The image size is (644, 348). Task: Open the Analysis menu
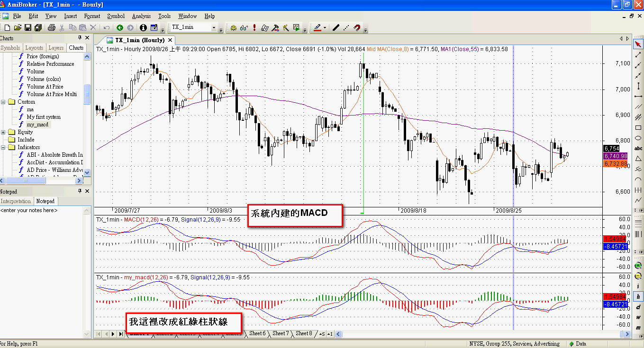pos(141,16)
